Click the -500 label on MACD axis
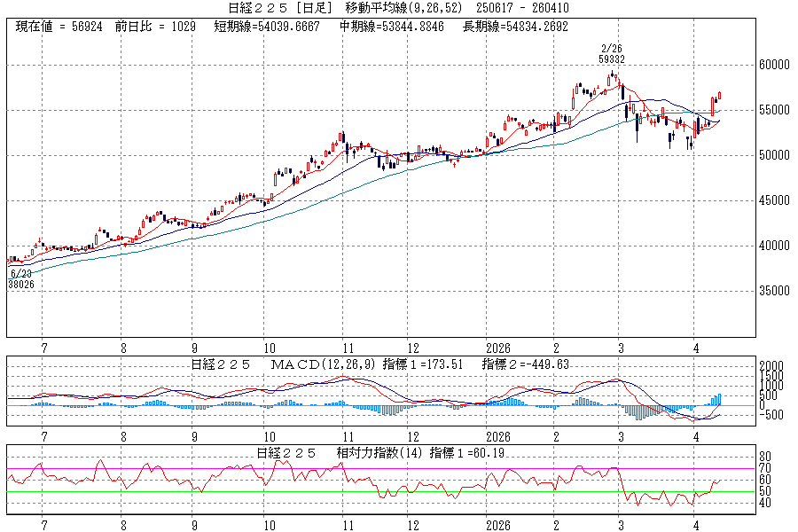 coord(770,414)
